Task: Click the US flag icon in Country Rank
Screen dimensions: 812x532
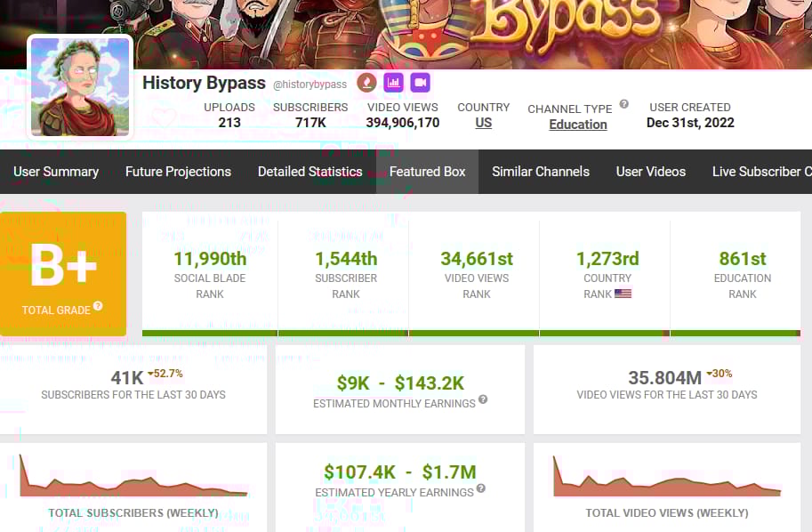Action: (x=623, y=294)
